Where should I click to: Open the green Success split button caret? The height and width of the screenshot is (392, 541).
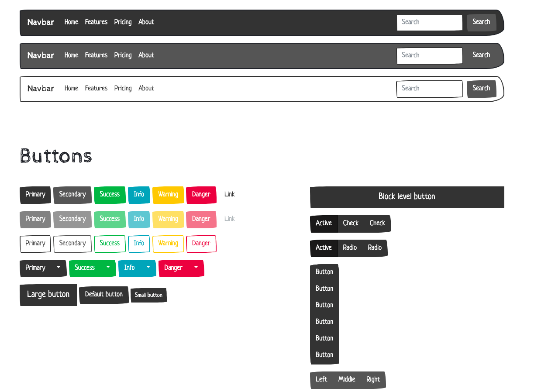pos(108,268)
